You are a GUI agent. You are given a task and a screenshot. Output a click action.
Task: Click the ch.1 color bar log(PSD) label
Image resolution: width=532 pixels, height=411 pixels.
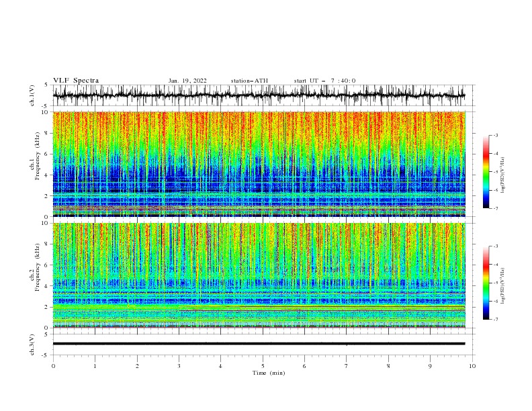[502, 175]
